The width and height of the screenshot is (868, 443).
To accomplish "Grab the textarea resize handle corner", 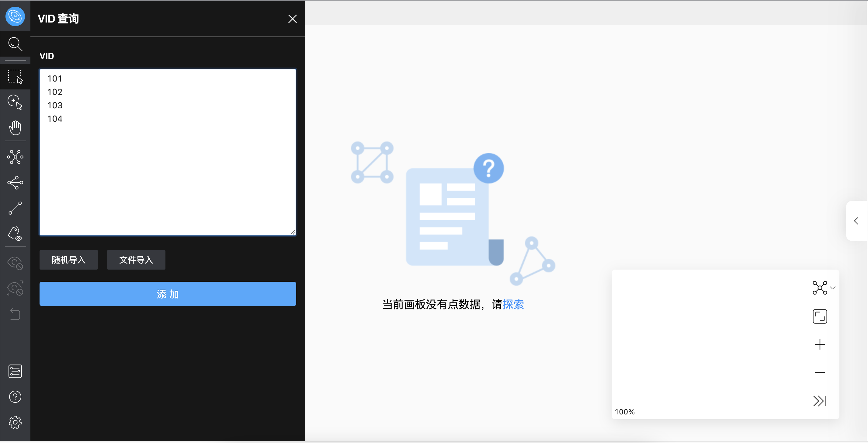I will click(x=293, y=232).
